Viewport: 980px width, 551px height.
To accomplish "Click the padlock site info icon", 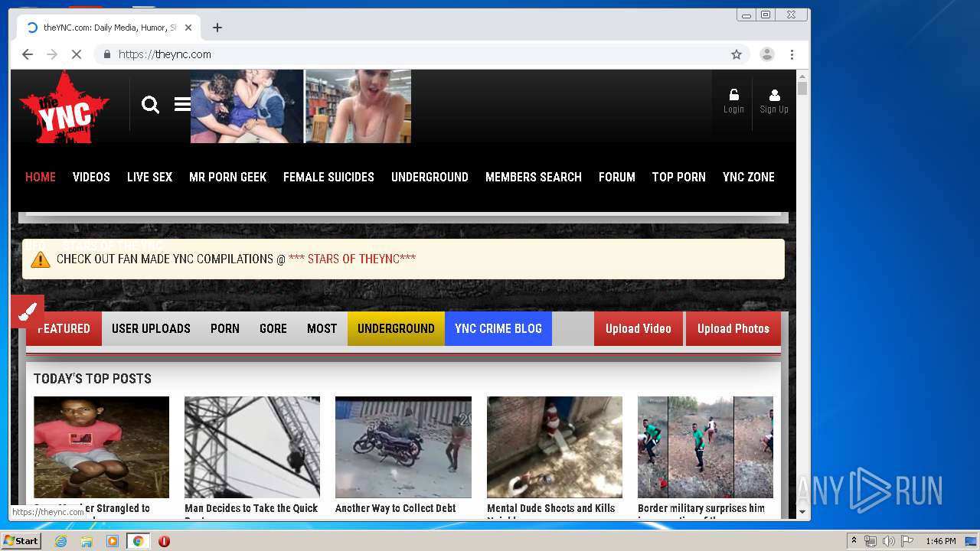I will point(107,54).
